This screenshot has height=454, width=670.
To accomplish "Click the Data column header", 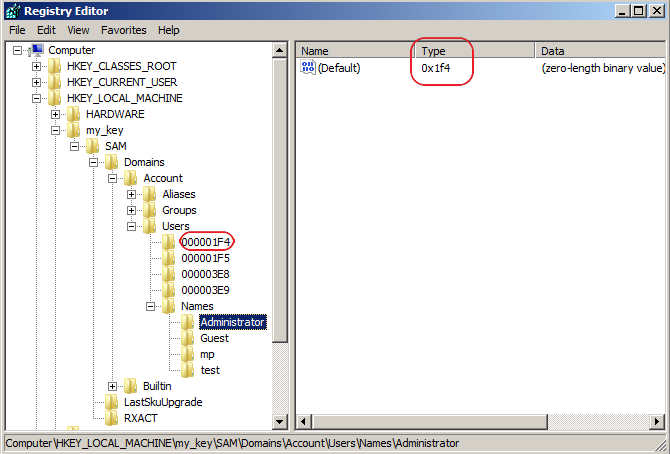I will tap(601, 51).
